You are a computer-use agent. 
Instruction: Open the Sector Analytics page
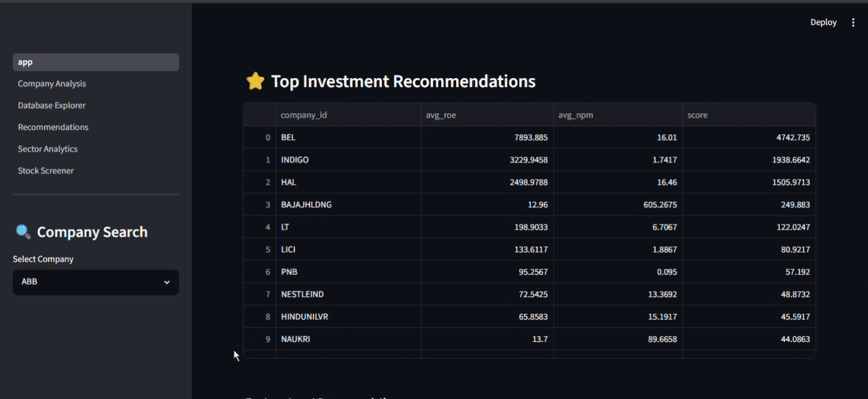96,149
